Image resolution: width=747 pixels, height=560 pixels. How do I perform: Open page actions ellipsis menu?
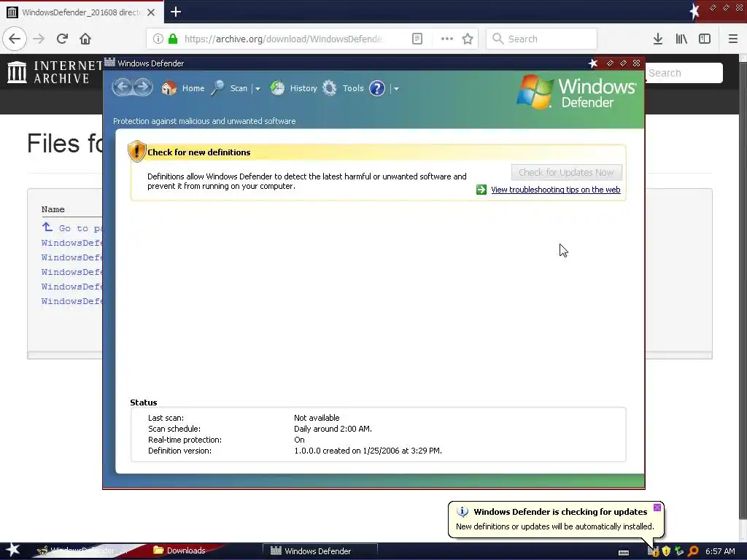click(x=447, y=39)
